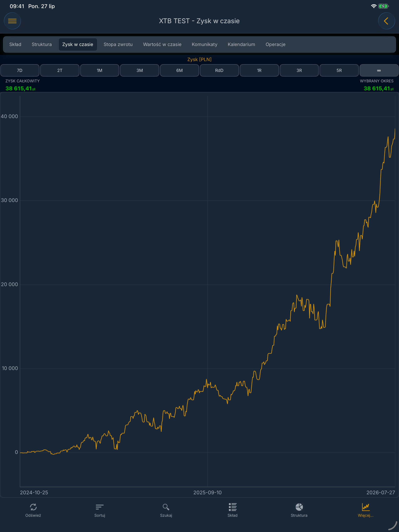Open the Komunikaty tab

tap(205, 44)
